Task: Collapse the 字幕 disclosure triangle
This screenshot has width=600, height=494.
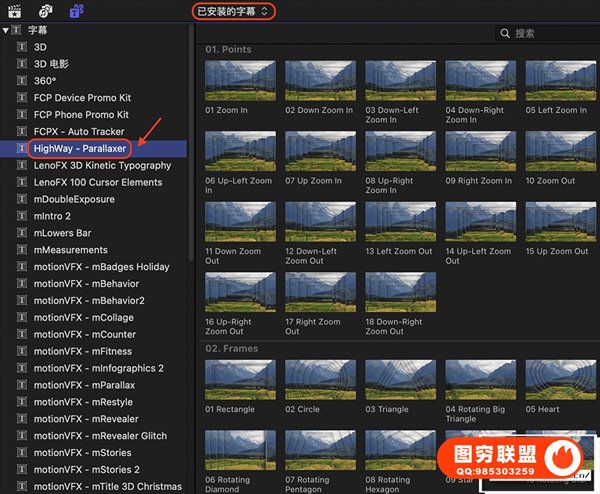Action: point(6,30)
